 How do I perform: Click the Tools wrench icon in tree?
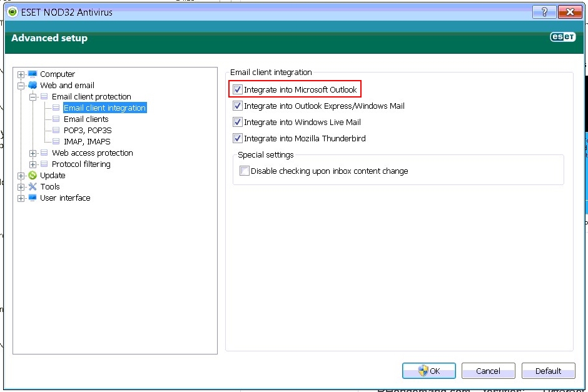point(33,186)
